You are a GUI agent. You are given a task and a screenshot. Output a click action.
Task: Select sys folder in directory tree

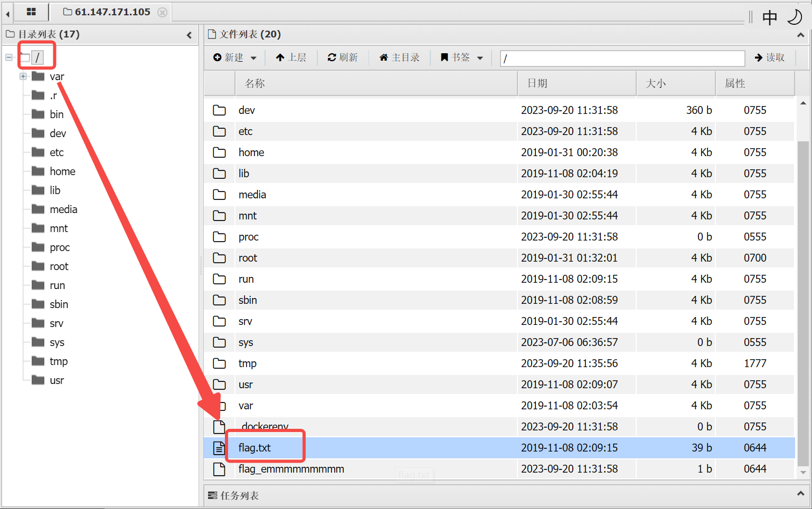pyautogui.click(x=57, y=342)
